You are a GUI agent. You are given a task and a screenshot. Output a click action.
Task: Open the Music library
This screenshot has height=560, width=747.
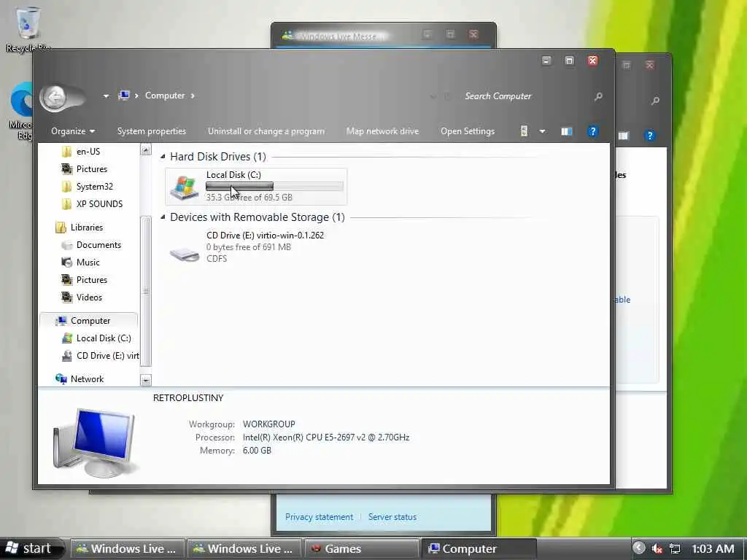[x=88, y=262]
